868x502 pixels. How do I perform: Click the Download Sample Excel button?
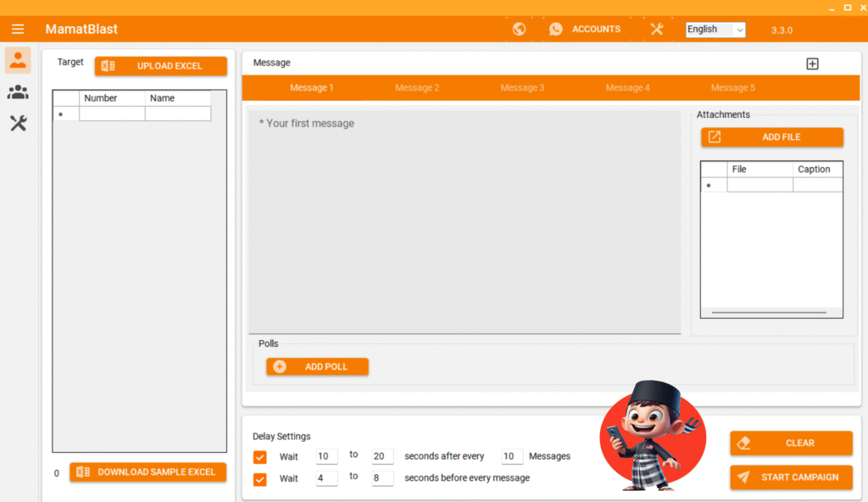pos(148,472)
